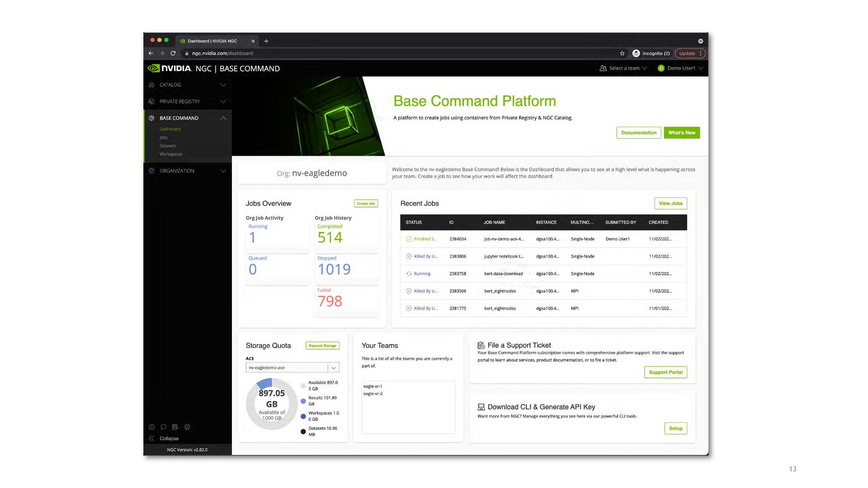
Task: Open Jobs in the Base Command menu
Action: pyautogui.click(x=164, y=137)
